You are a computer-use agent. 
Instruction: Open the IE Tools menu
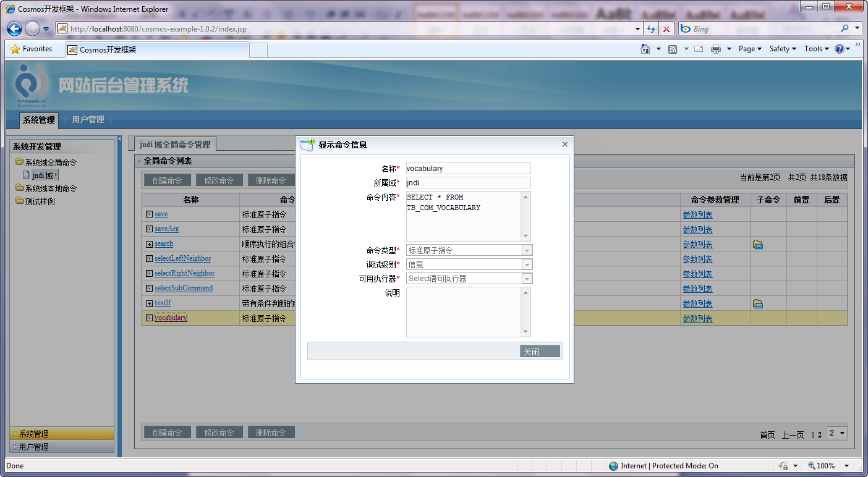[x=816, y=49]
